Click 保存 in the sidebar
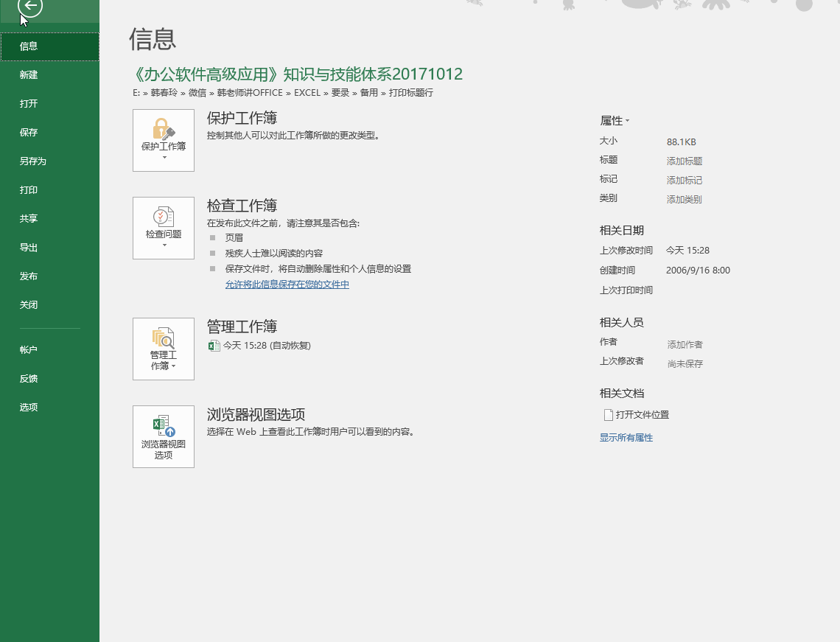 50,133
